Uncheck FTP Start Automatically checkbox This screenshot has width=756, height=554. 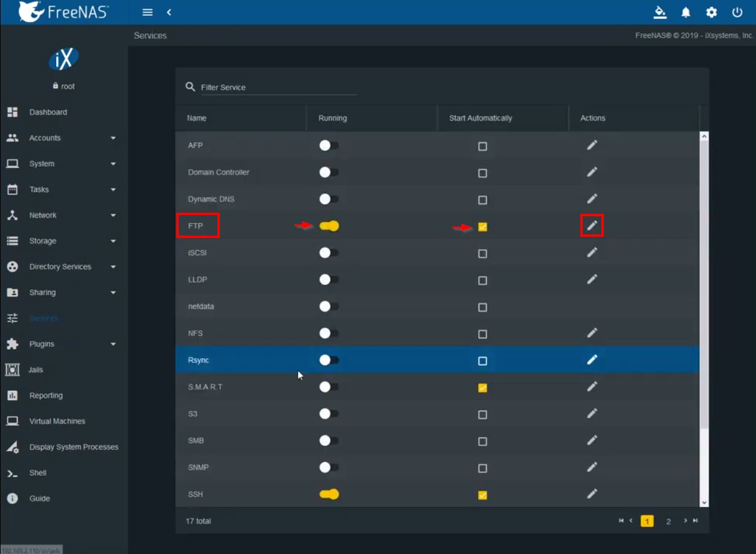coord(482,227)
